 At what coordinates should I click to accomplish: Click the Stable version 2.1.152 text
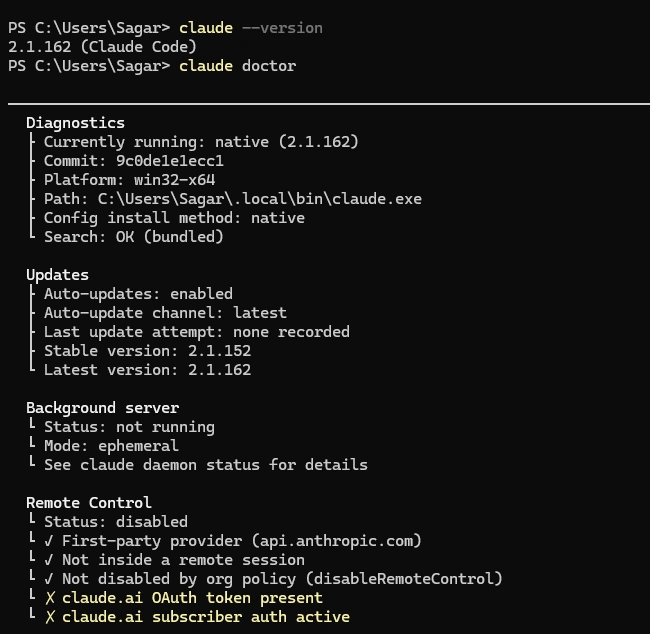coord(148,351)
